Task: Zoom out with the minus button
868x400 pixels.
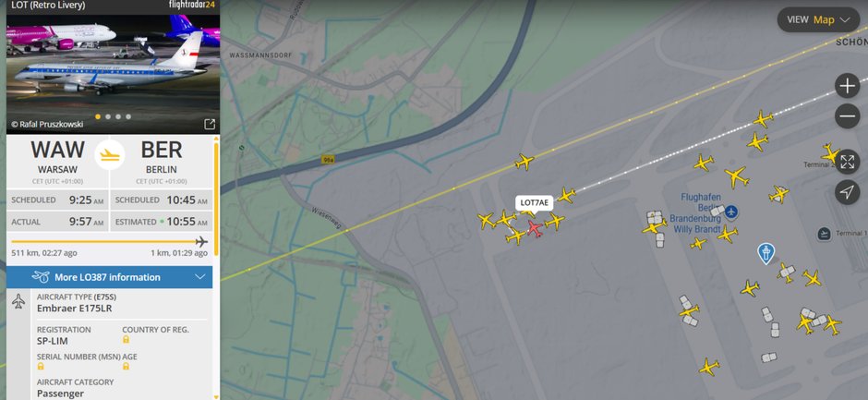Action: (847, 116)
